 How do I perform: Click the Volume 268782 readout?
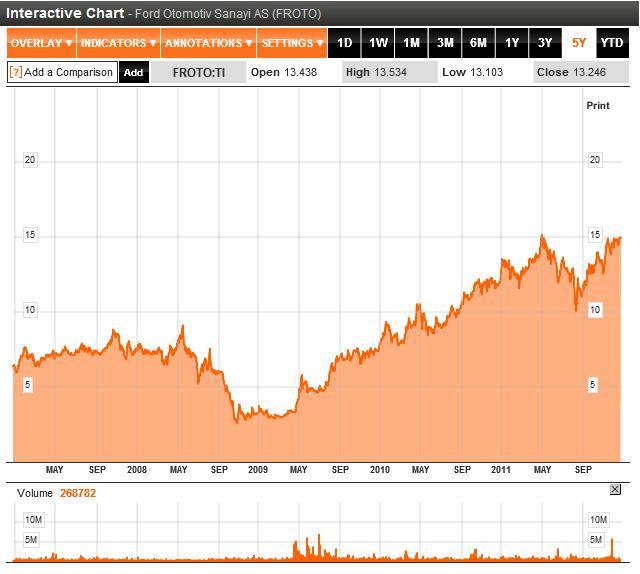click(56, 493)
